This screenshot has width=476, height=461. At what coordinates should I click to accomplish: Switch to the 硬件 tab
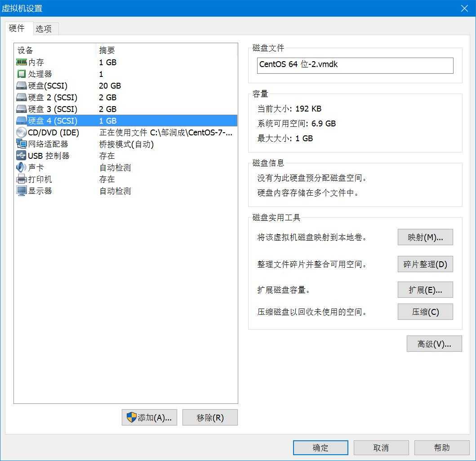click(18, 28)
